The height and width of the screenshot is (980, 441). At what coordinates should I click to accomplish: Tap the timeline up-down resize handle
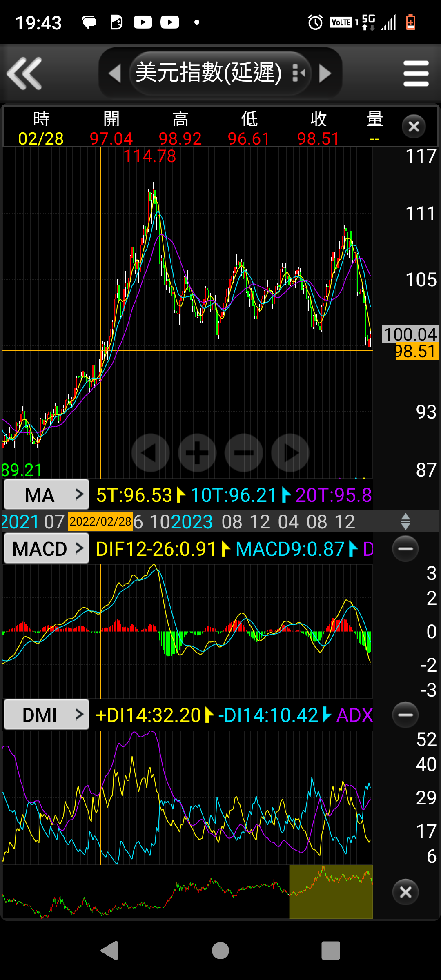(405, 521)
